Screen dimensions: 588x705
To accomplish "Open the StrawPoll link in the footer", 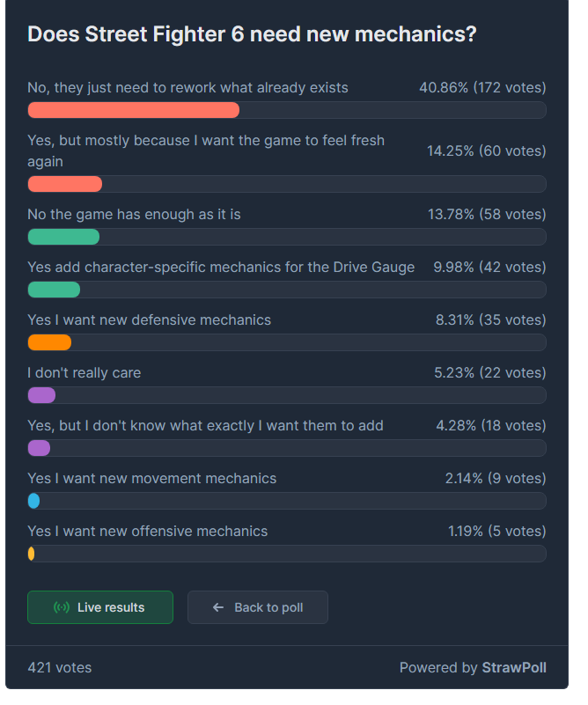I will 514,668.
